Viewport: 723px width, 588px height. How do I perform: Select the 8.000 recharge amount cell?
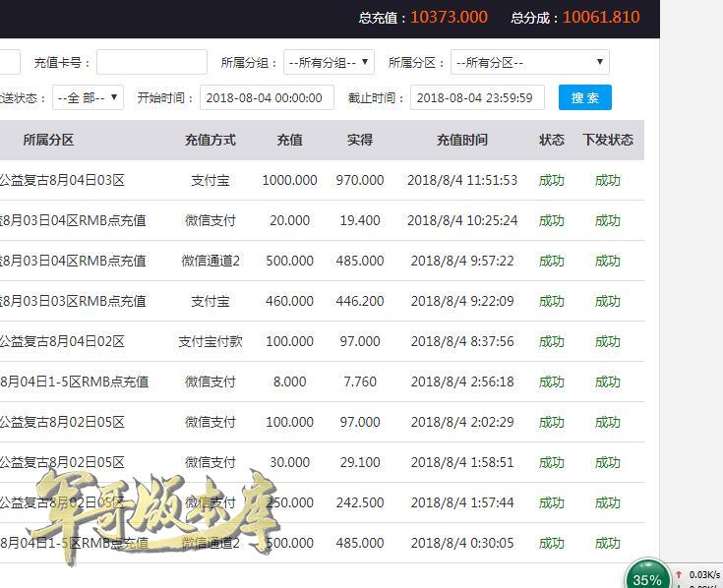coord(289,382)
